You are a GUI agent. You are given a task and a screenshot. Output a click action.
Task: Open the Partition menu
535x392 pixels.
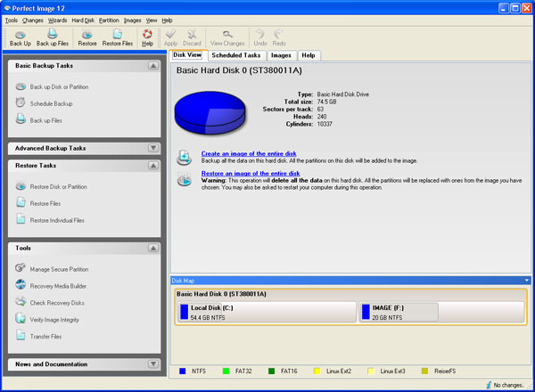point(109,20)
